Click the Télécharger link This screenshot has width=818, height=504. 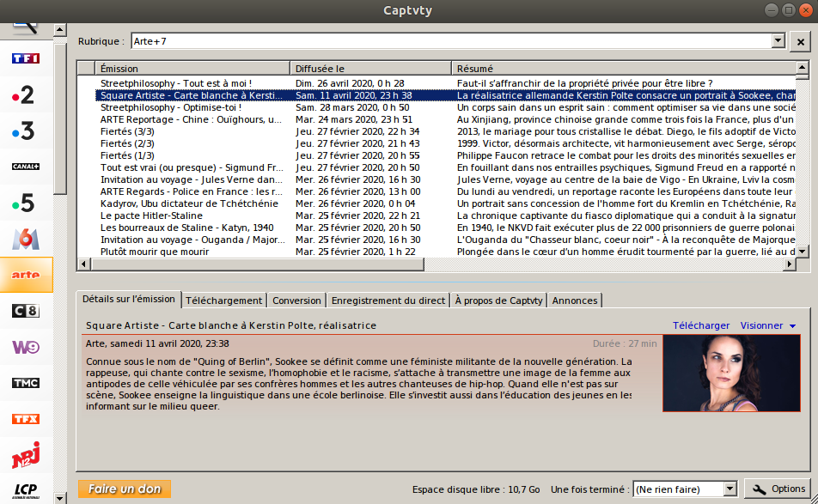700,325
